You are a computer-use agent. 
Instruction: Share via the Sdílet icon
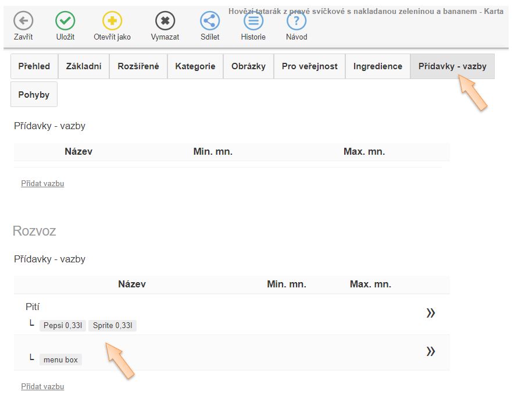tap(210, 22)
